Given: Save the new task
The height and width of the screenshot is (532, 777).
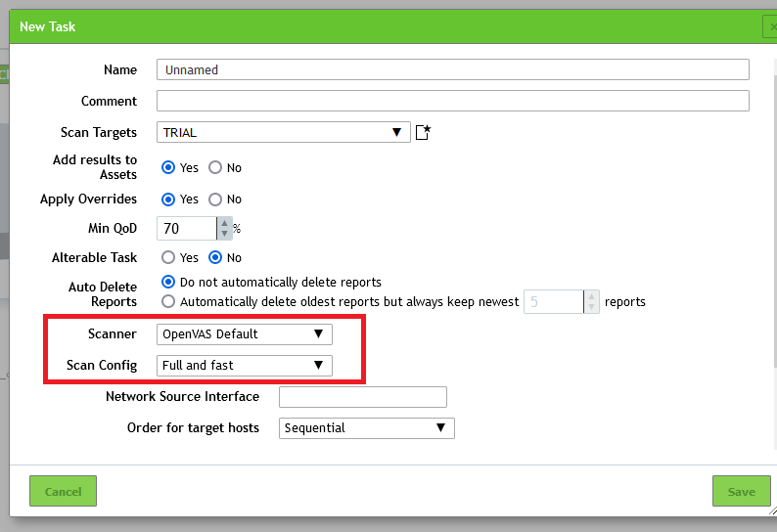Looking at the screenshot, I should [742, 491].
